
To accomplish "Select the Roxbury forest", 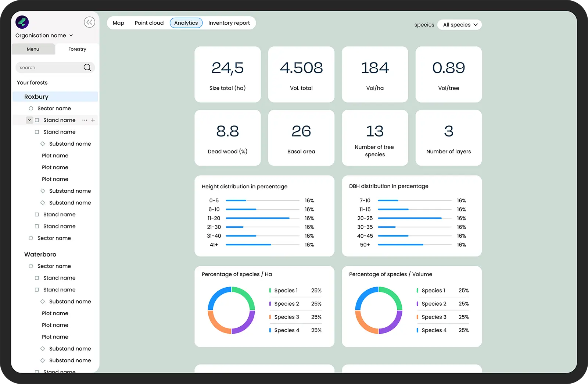I will (36, 97).
